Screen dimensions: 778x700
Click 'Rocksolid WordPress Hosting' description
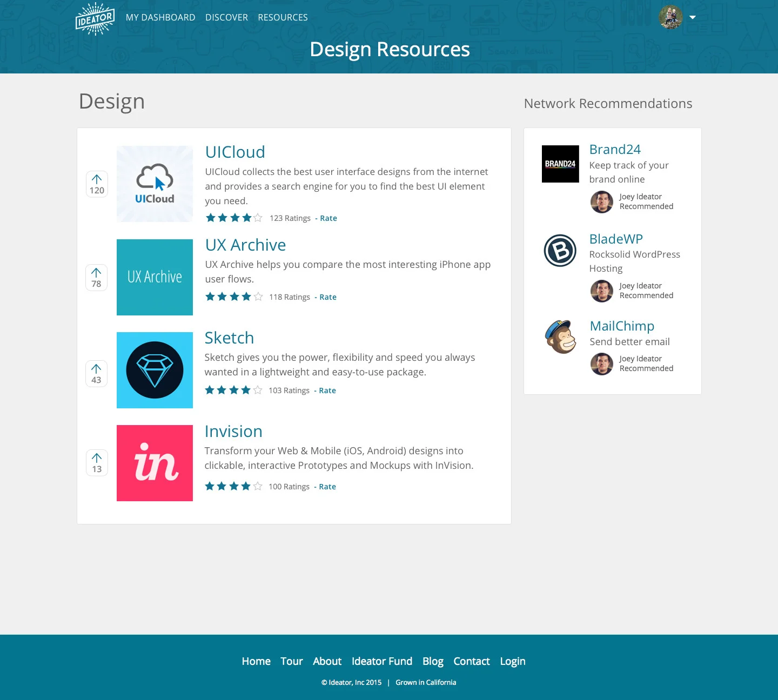(635, 261)
